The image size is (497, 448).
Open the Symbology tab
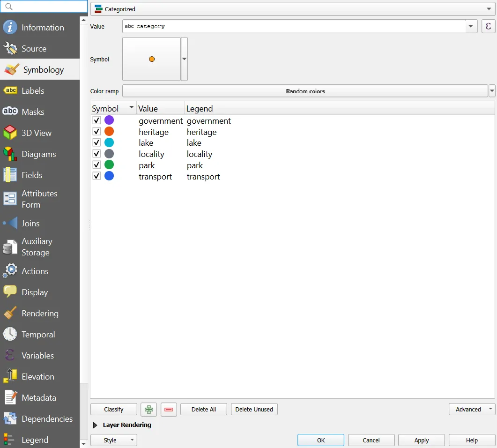[x=40, y=69]
